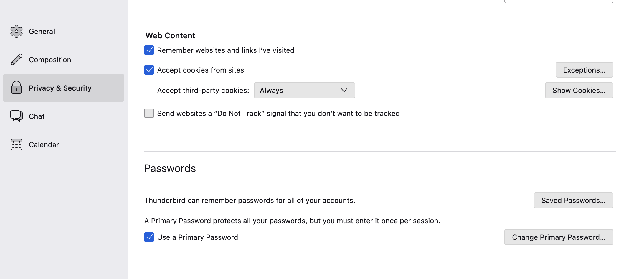Viewport: 644px width, 279px height.
Task: Click Change Primary Password button
Action: [x=559, y=237]
